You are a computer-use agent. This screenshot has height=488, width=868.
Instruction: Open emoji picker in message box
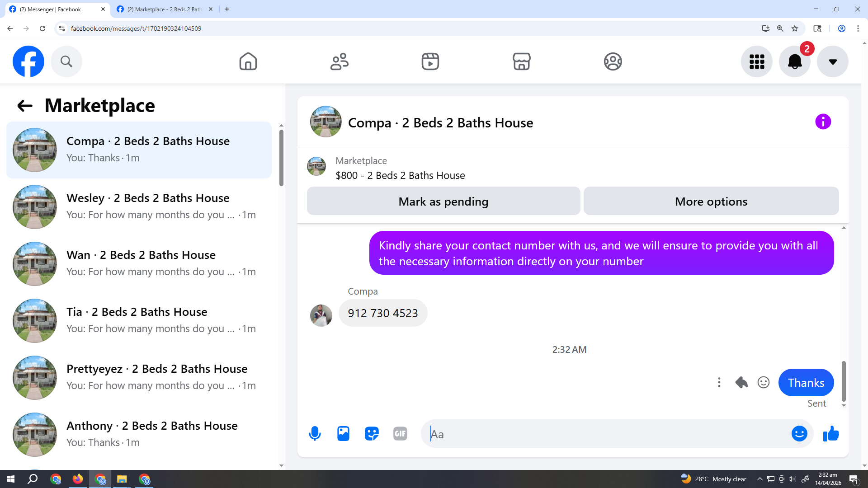coord(799,434)
